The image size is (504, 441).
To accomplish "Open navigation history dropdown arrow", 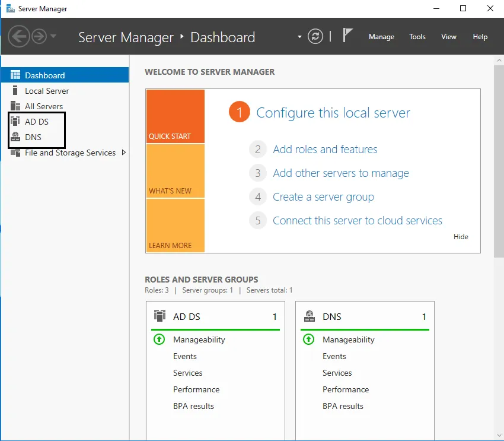I will pos(54,36).
